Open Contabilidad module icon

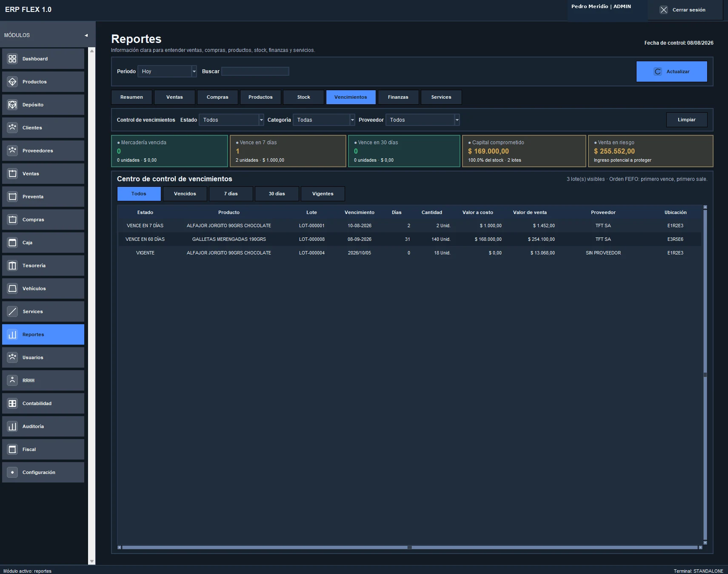[12, 403]
